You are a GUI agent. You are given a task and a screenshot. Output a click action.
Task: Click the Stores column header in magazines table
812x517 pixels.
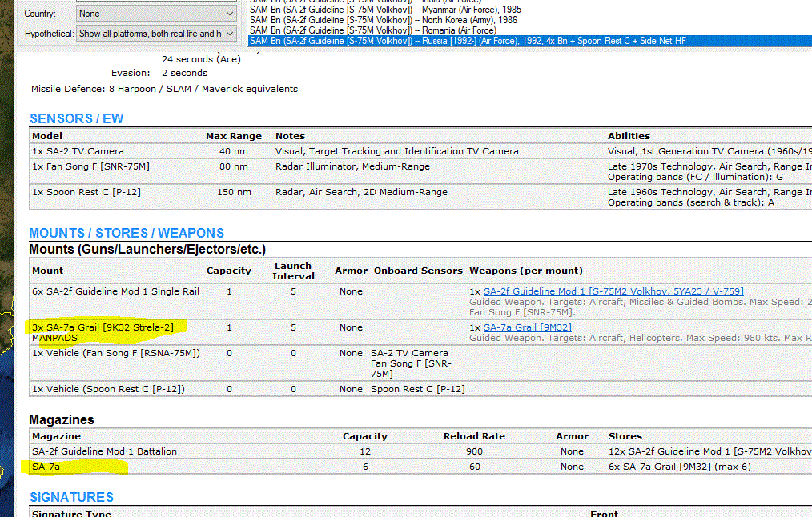[x=625, y=436]
